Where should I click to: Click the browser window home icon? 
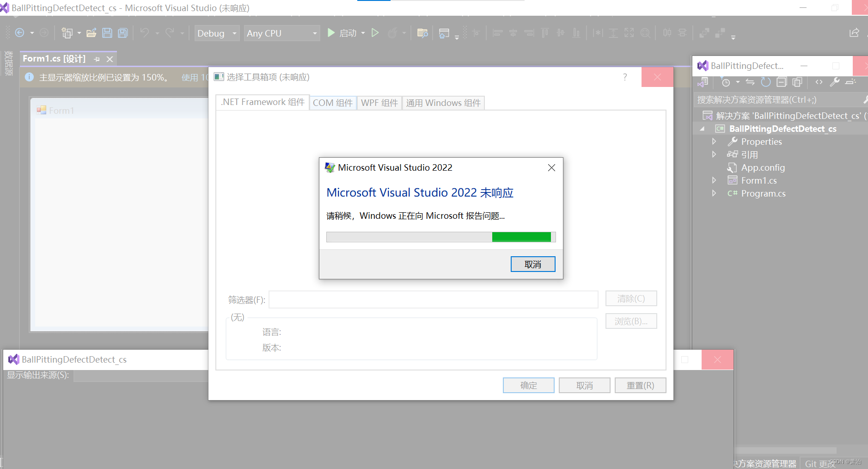tap(444, 33)
